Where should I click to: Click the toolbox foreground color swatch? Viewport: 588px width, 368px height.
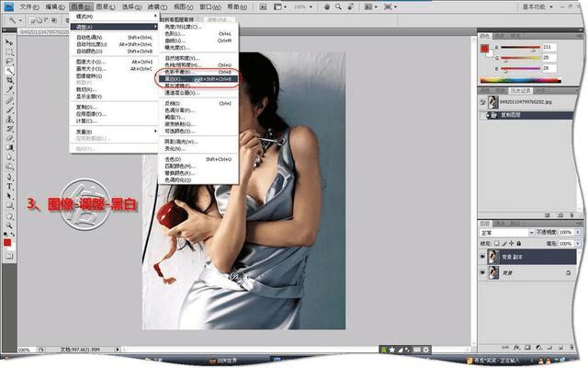coord(7,243)
